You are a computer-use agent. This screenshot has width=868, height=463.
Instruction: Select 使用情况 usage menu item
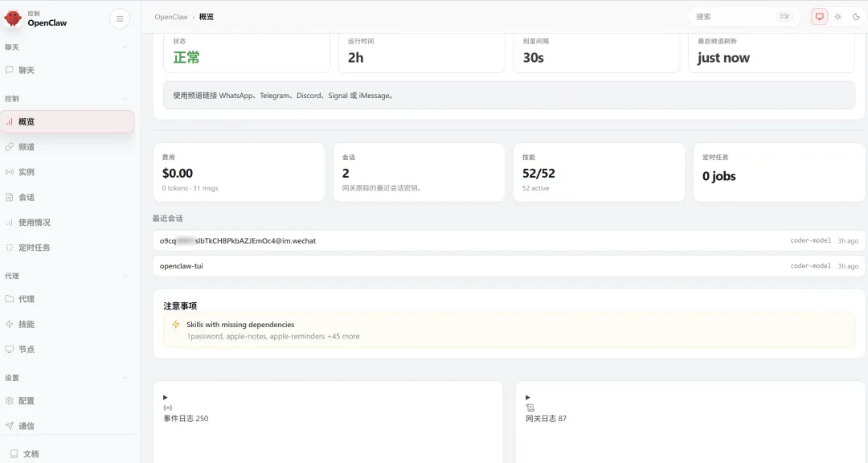tap(34, 223)
